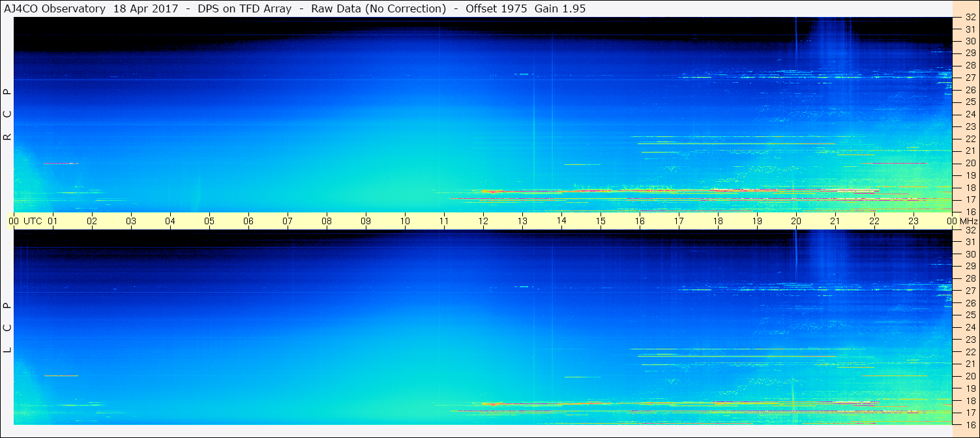Pick the 02 hour mark on time axis
980x438 pixels.
click(x=92, y=221)
